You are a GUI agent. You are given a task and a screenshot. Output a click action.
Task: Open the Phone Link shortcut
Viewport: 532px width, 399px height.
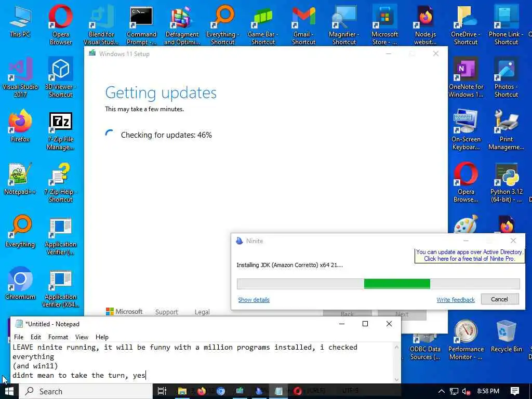click(x=506, y=24)
